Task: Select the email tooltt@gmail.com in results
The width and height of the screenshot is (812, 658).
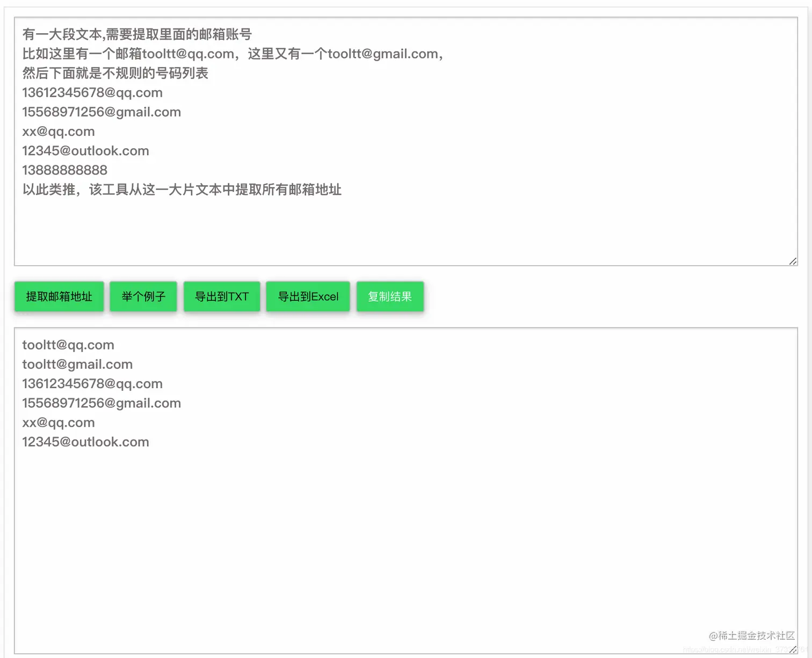Action: coord(77,364)
